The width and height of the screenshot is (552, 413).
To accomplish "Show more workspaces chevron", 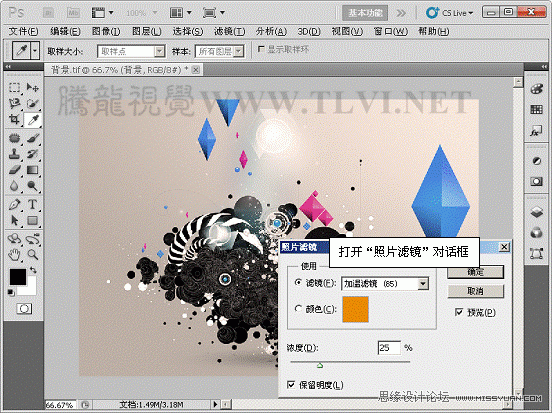I will [401, 13].
